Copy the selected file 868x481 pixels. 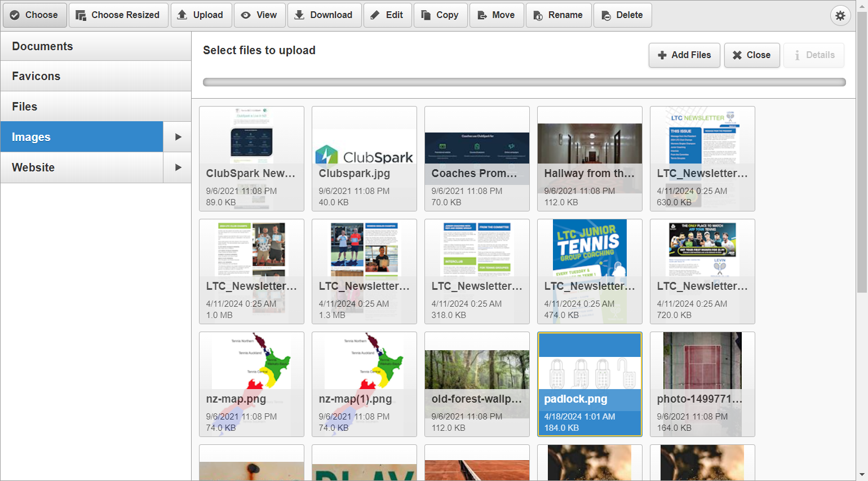click(441, 15)
